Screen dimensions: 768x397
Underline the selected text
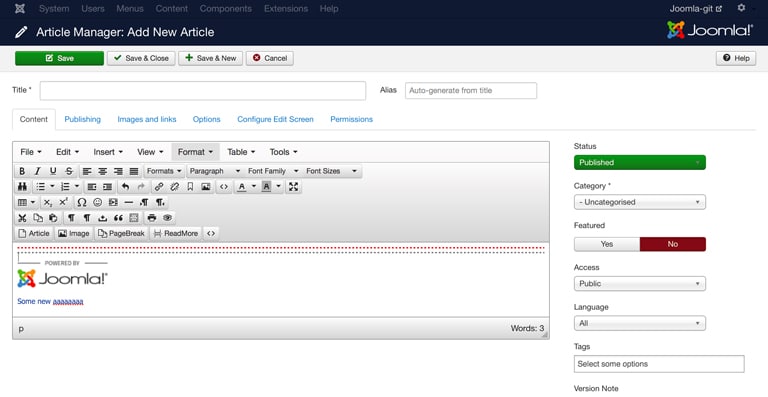point(53,171)
